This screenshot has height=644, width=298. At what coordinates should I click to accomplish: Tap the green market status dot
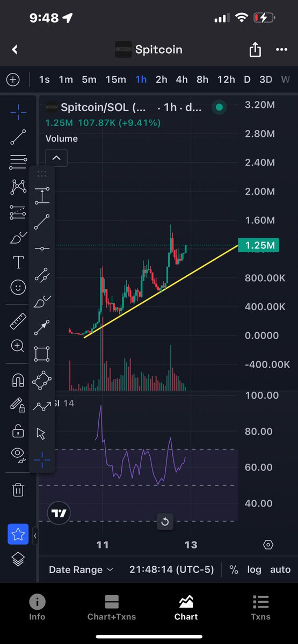pos(219,107)
